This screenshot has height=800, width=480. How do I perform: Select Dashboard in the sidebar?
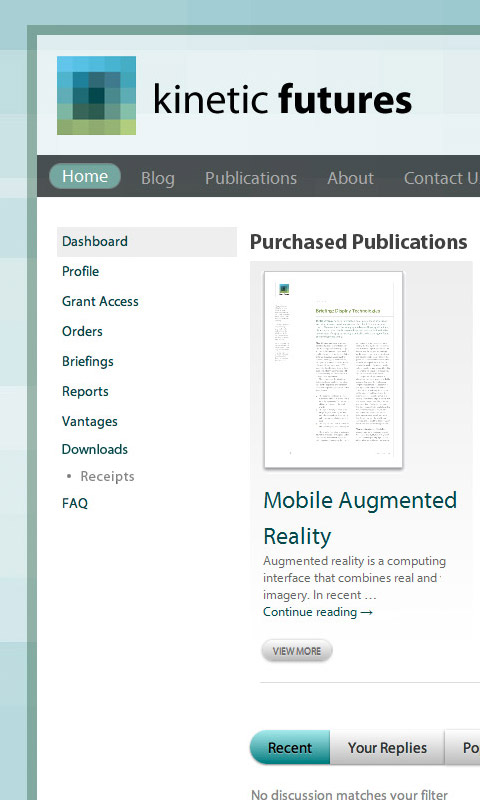pos(147,241)
